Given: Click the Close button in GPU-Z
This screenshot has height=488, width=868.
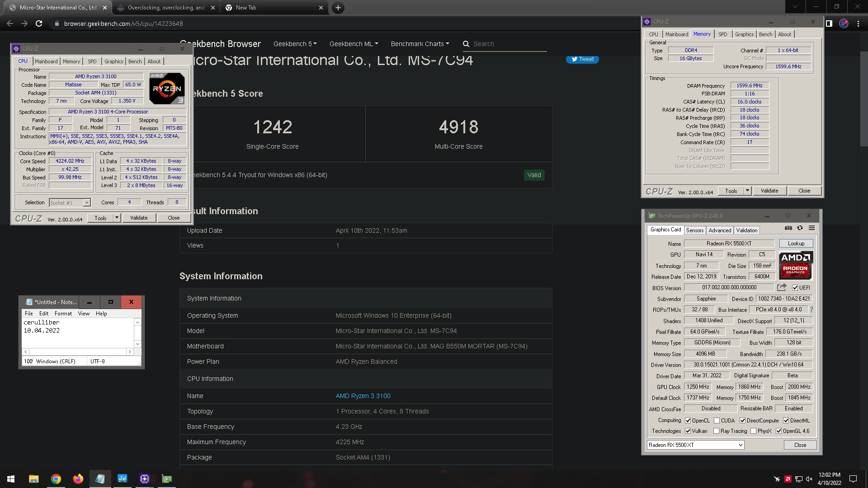Looking at the screenshot, I should pos(800,445).
